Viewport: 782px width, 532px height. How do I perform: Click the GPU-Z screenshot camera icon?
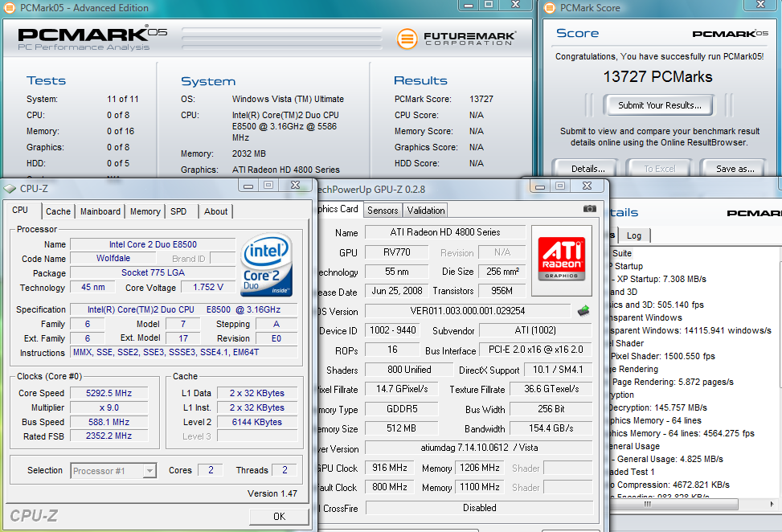589,209
